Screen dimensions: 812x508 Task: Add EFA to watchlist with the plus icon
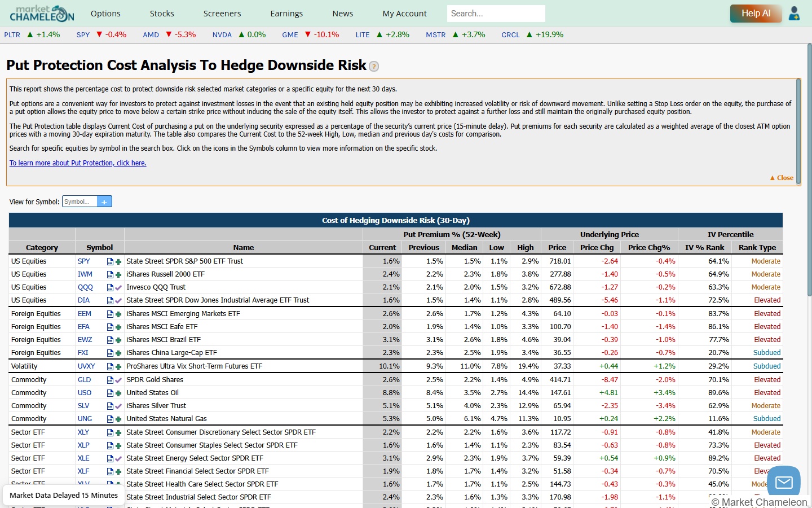pos(118,327)
